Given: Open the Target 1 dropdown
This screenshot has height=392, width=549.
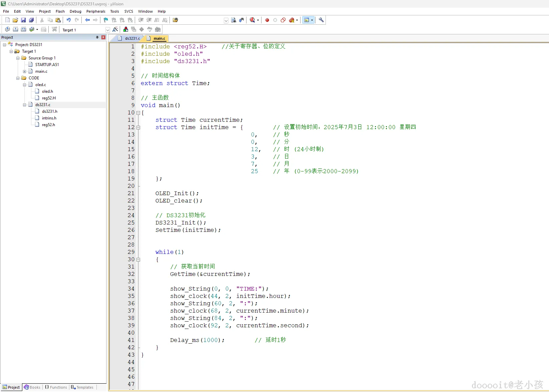Looking at the screenshot, I should pos(107,30).
